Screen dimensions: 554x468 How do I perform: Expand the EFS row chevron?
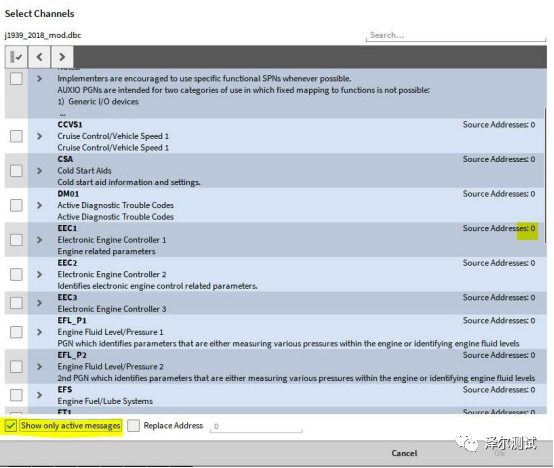point(39,395)
